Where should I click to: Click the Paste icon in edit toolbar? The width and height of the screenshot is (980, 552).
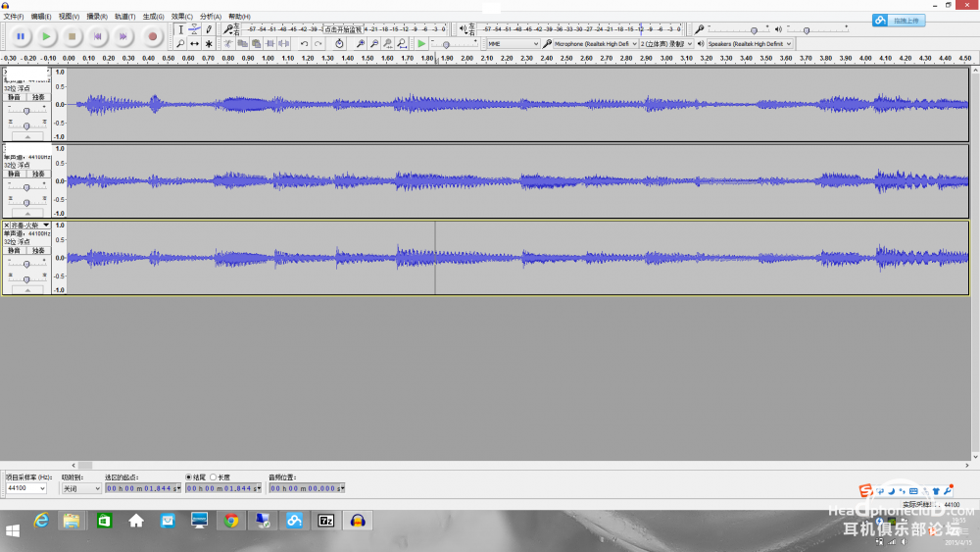[x=256, y=44]
